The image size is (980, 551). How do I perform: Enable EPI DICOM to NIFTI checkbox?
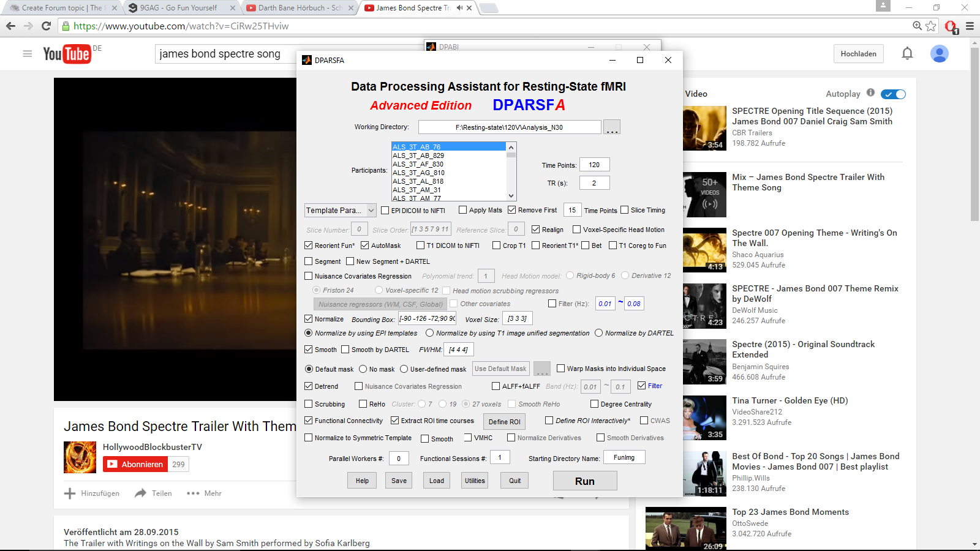tap(385, 210)
